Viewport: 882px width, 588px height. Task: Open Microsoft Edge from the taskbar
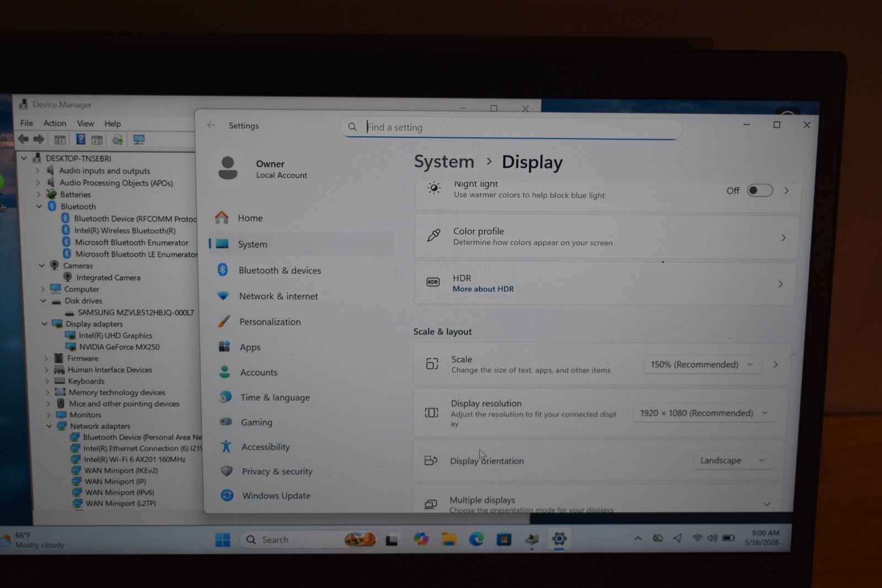(x=476, y=539)
